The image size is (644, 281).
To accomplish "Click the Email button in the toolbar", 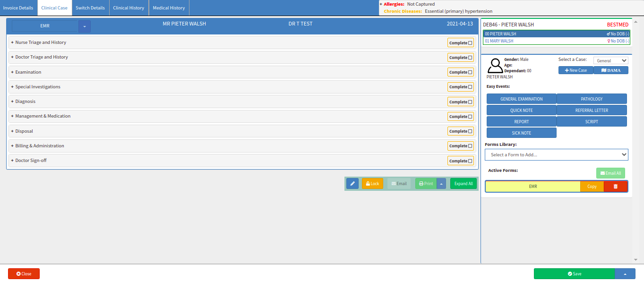I will click(x=399, y=184).
